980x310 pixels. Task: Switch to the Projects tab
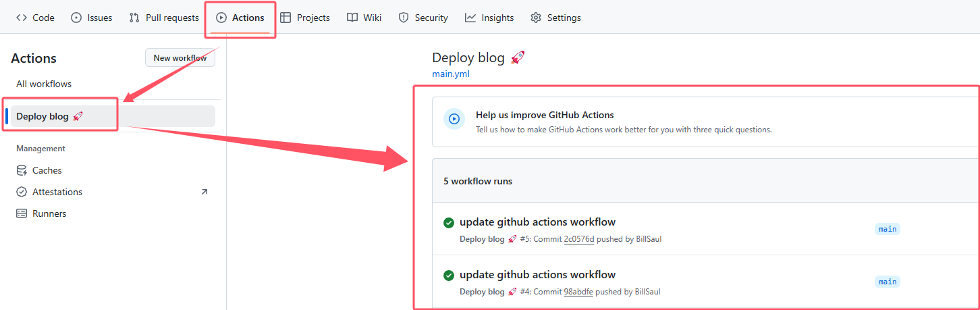305,18
